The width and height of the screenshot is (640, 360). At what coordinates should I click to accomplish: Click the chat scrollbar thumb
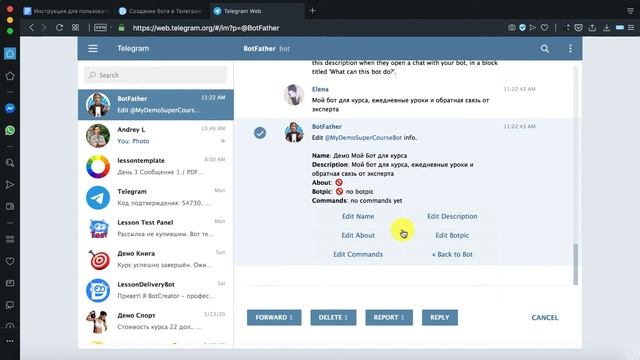pos(576,264)
